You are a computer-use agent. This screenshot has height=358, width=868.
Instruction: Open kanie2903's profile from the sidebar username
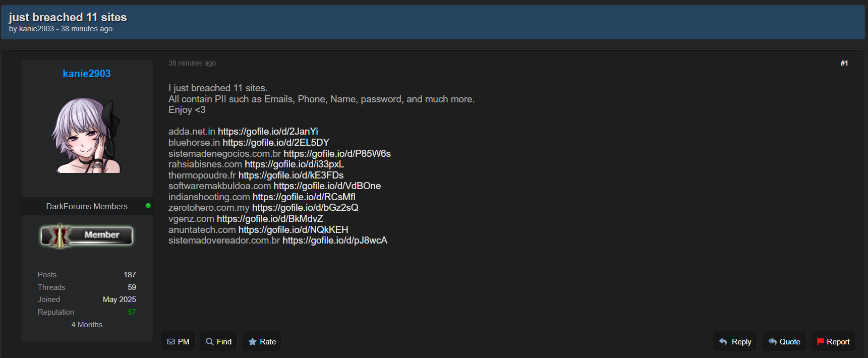87,74
